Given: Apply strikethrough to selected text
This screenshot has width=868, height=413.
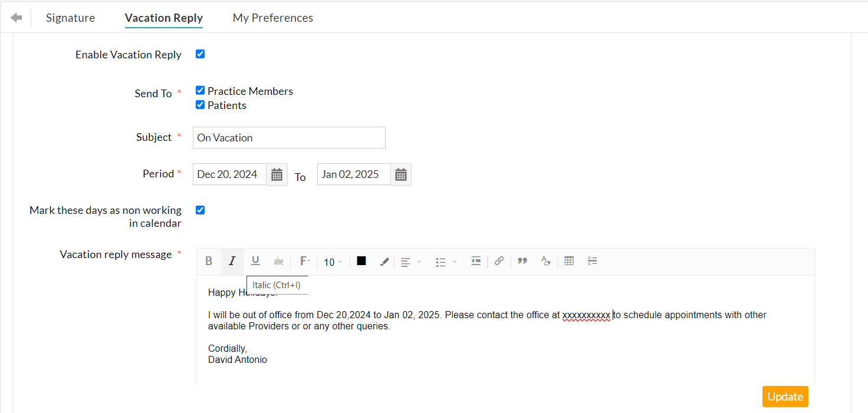Looking at the screenshot, I should pyautogui.click(x=279, y=261).
